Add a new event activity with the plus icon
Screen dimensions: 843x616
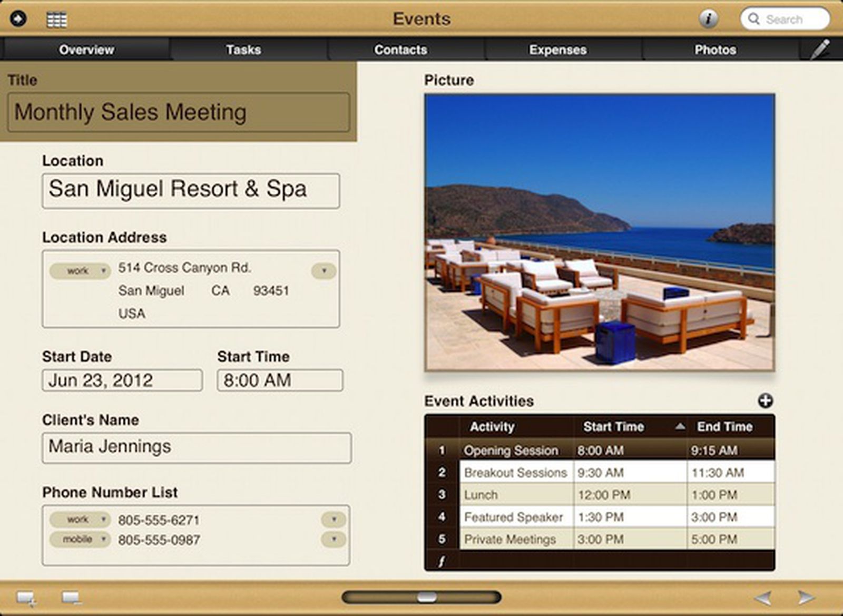(x=766, y=400)
